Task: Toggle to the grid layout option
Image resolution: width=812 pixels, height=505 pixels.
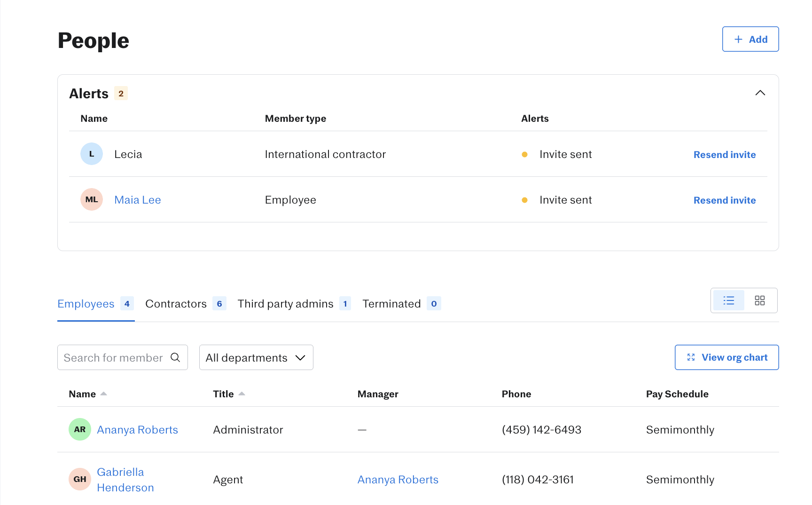Action: tap(759, 300)
